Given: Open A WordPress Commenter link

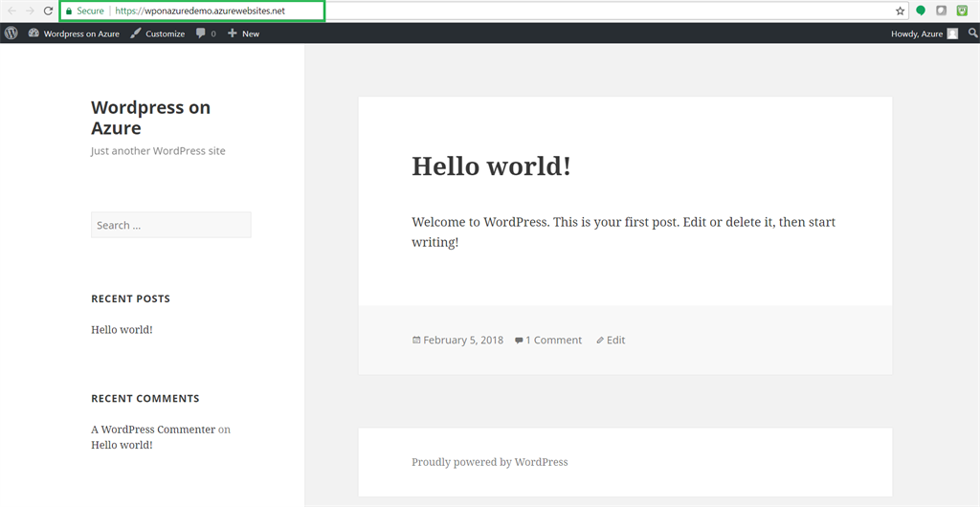Looking at the screenshot, I should click(x=153, y=430).
